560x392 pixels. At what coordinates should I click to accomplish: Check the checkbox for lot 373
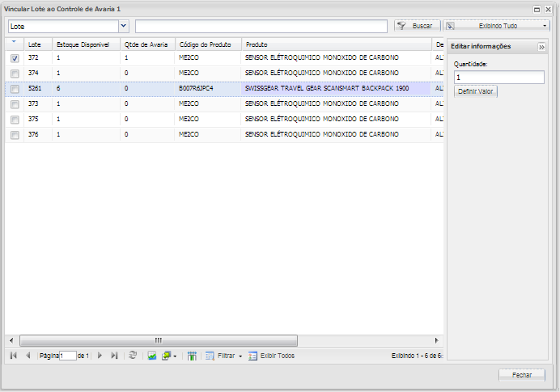coord(15,104)
